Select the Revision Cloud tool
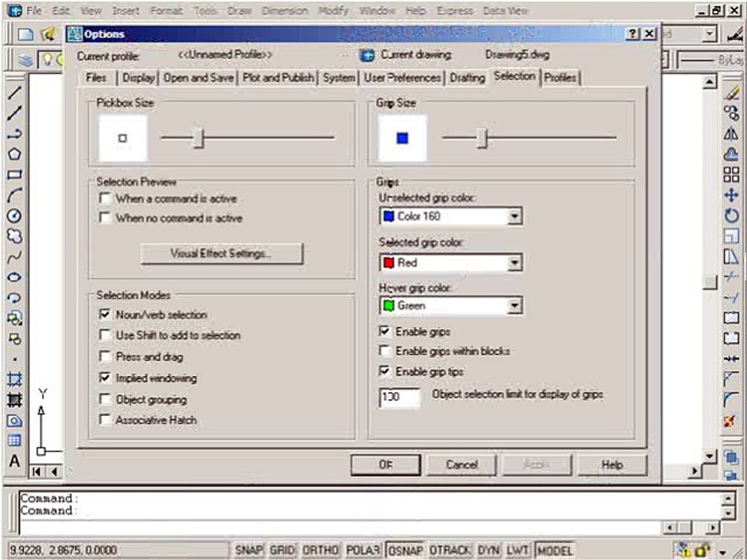Image resolution: width=747 pixels, height=560 pixels. point(14,236)
